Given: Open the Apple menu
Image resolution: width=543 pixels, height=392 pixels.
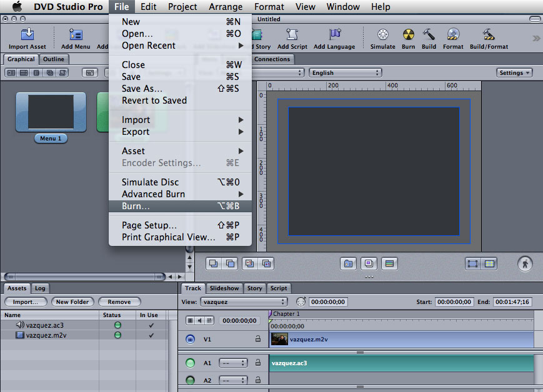Looking at the screenshot, I should click(x=17, y=7).
